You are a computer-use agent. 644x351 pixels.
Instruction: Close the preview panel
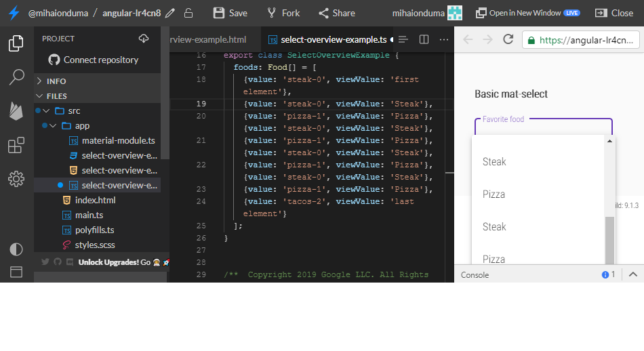(614, 13)
